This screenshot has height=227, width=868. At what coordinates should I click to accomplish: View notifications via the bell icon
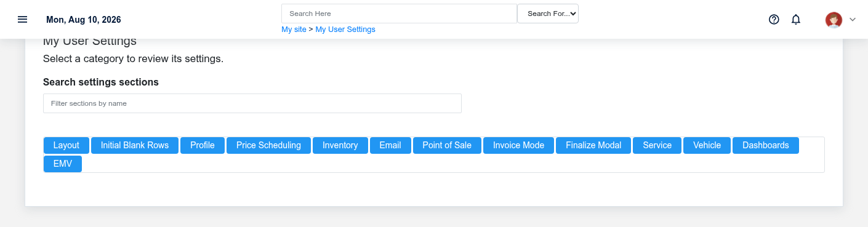[x=796, y=19]
